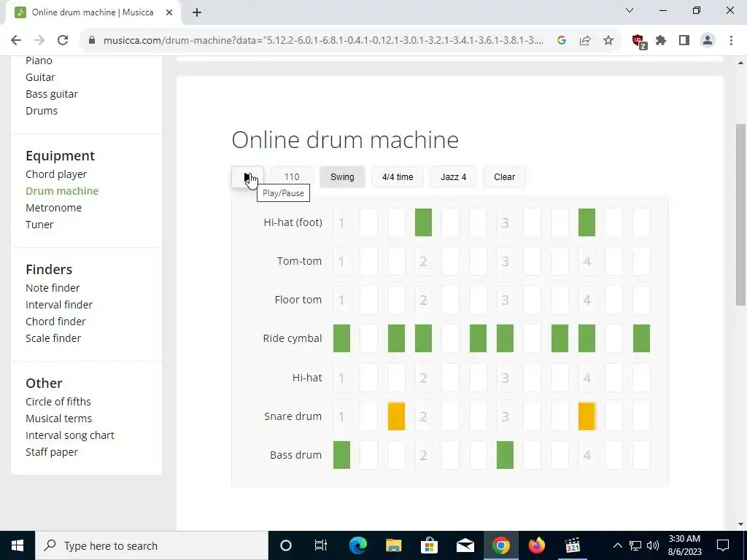Open the Tuner link
This screenshot has width=747, height=560.
pyautogui.click(x=39, y=225)
